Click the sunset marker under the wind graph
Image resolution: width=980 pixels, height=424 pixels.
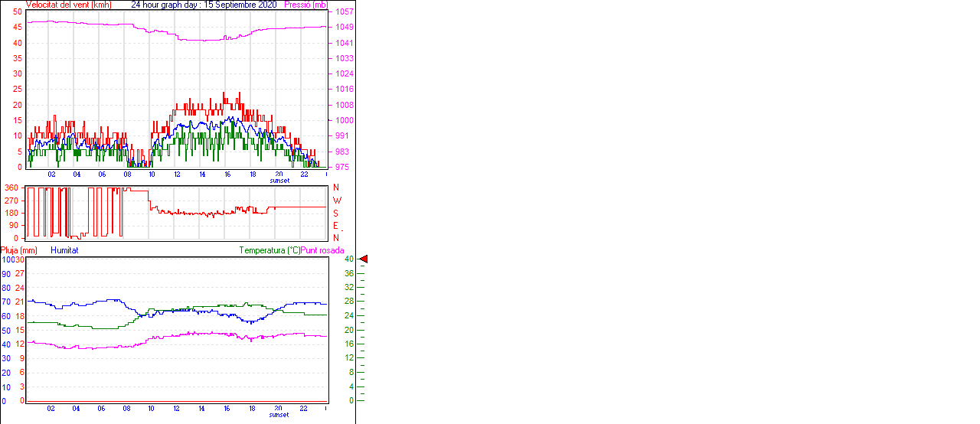tap(279, 181)
